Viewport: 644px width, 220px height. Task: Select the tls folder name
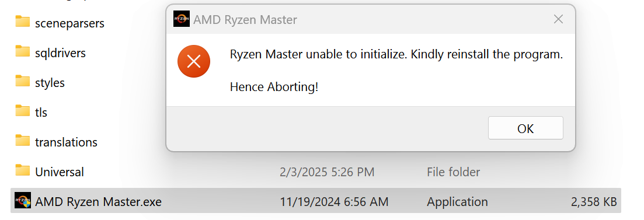pyautogui.click(x=41, y=112)
